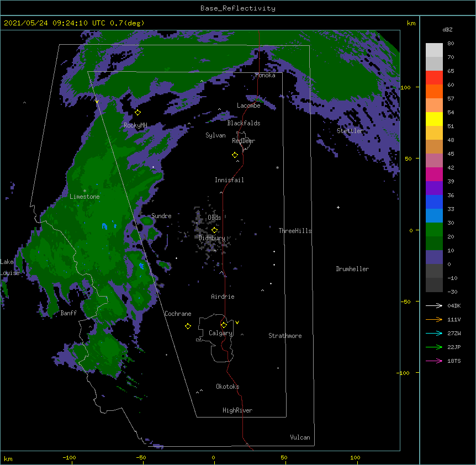Click the Airdrie label
Viewport: 476px width, 465px height.
(223, 297)
